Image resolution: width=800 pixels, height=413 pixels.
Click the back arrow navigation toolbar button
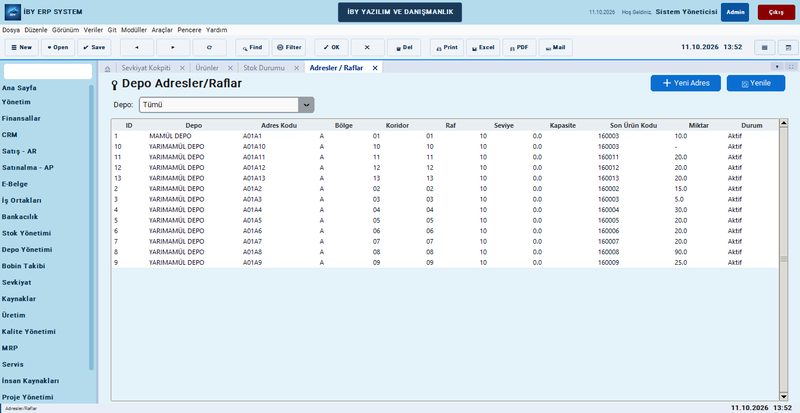(x=137, y=47)
